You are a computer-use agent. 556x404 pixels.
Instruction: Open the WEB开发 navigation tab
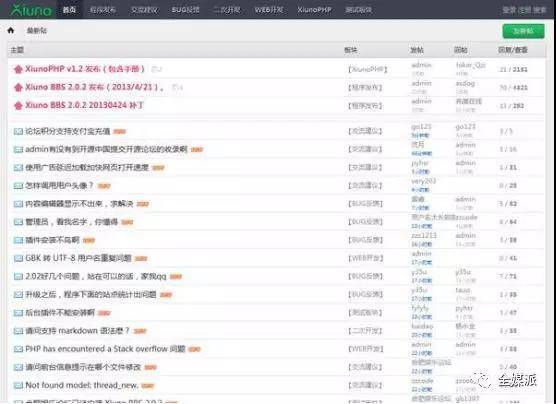point(269,10)
